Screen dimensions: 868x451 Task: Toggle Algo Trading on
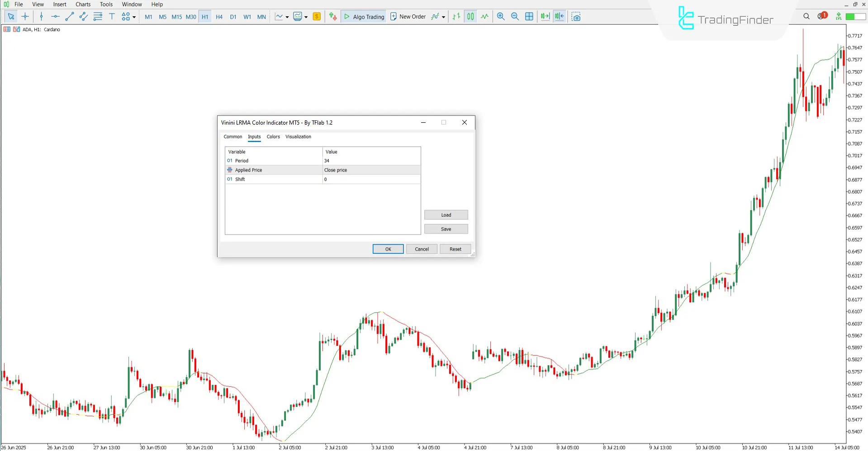pos(364,17)
